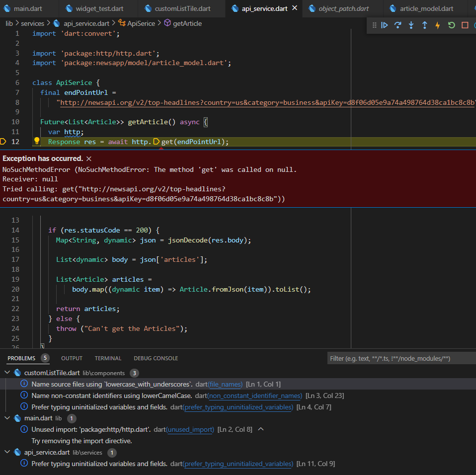Open the non_constant_identifier_names lint link

click(254, 396)
